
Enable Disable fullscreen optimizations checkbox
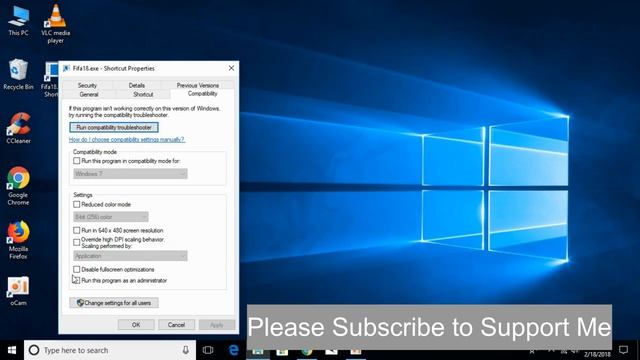point(76,269)
